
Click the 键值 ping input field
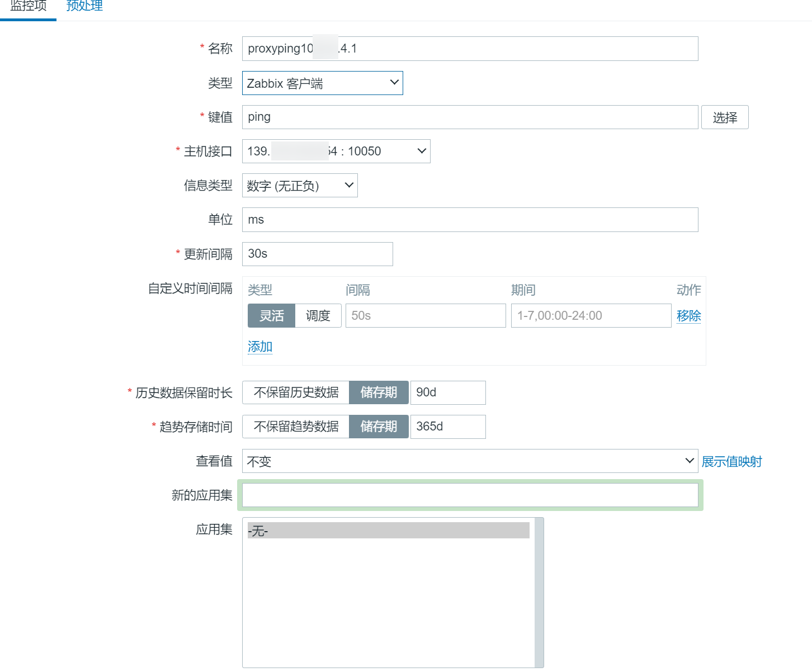point(470,117)
